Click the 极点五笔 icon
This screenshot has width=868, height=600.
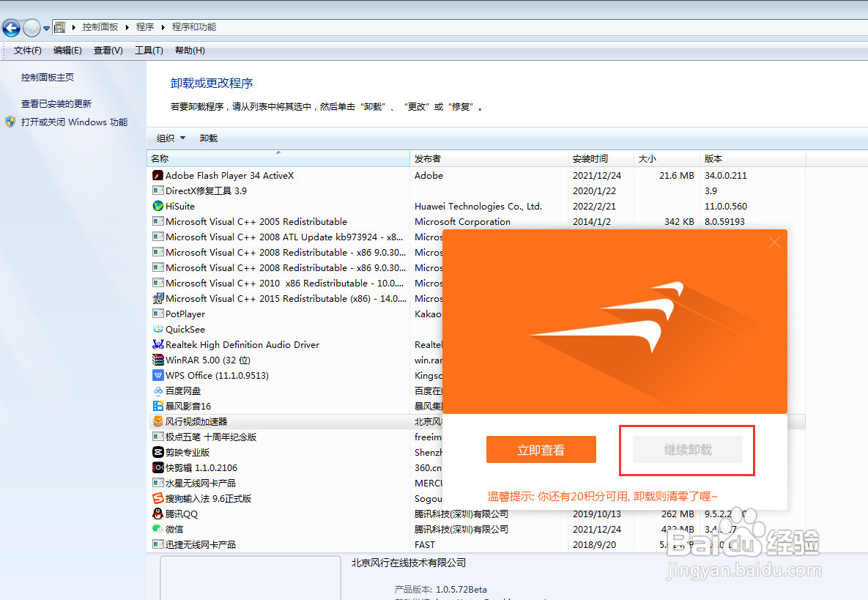[x=157, y=437]
